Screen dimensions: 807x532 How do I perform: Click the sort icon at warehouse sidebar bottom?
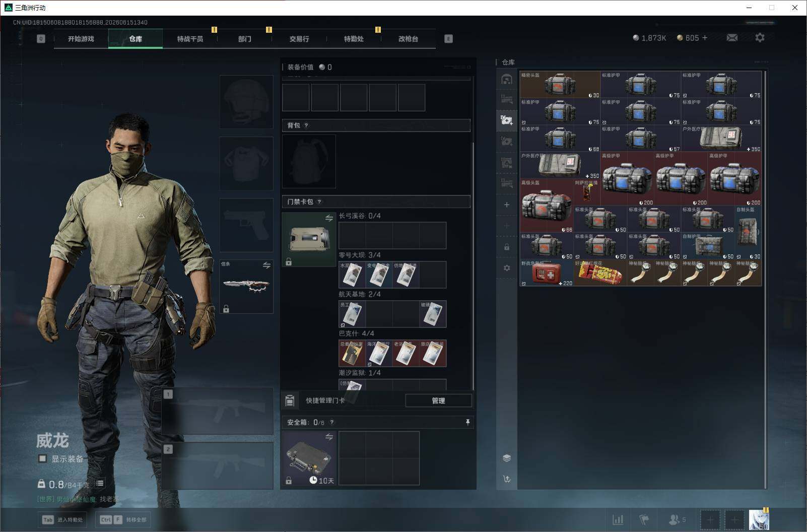pyautogui.click(x=507, y=479)
